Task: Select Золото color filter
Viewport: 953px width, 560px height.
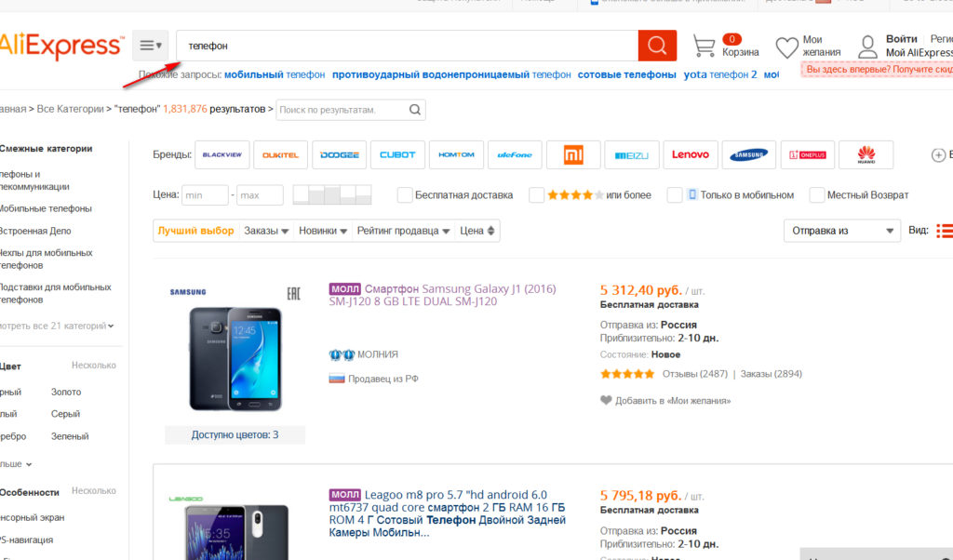Action: [66, 393]
